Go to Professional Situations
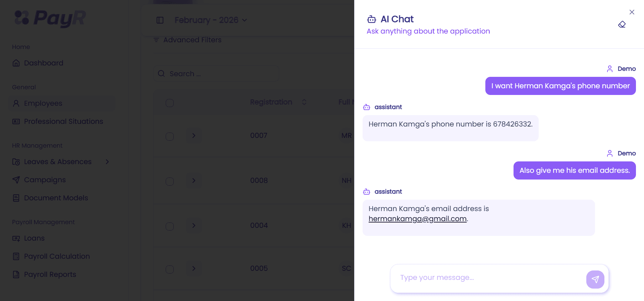Image resolution: width=644 pixels, height=301 pixels. coord(64,121)
